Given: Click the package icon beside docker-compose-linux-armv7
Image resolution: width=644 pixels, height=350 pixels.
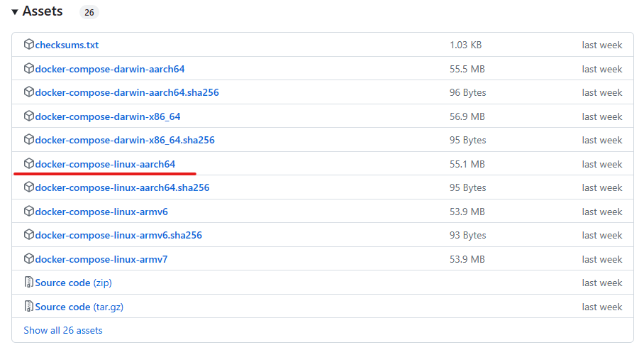Looking at the screenshot, I should click(x=29, y=258).
